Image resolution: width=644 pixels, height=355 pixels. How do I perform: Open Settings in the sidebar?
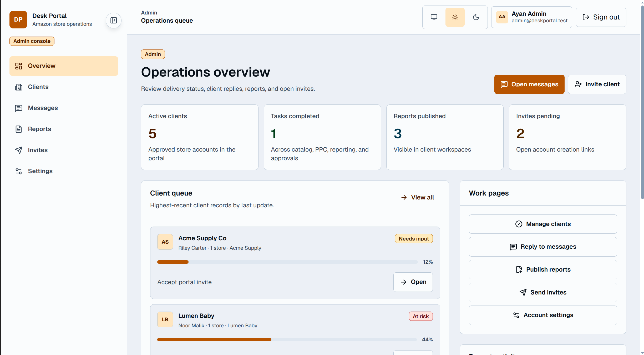64,171
